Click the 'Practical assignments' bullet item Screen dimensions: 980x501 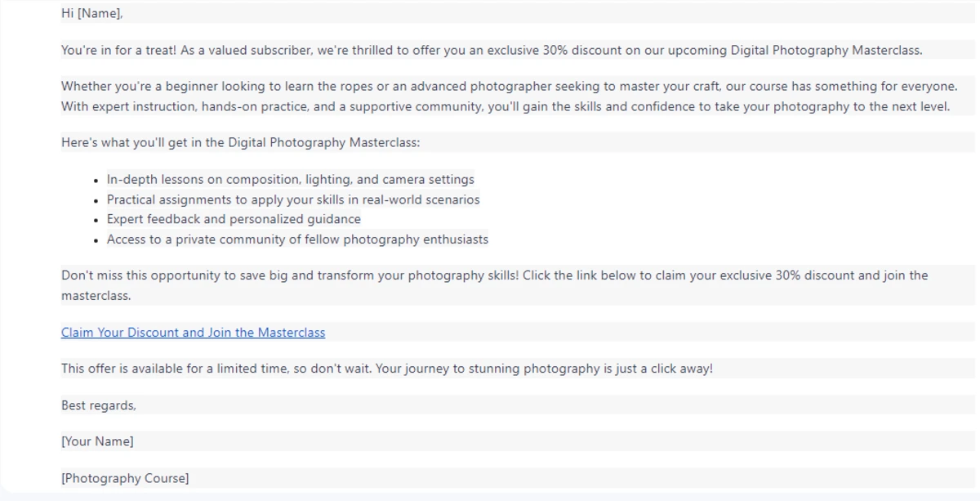(x=293, y=199)
